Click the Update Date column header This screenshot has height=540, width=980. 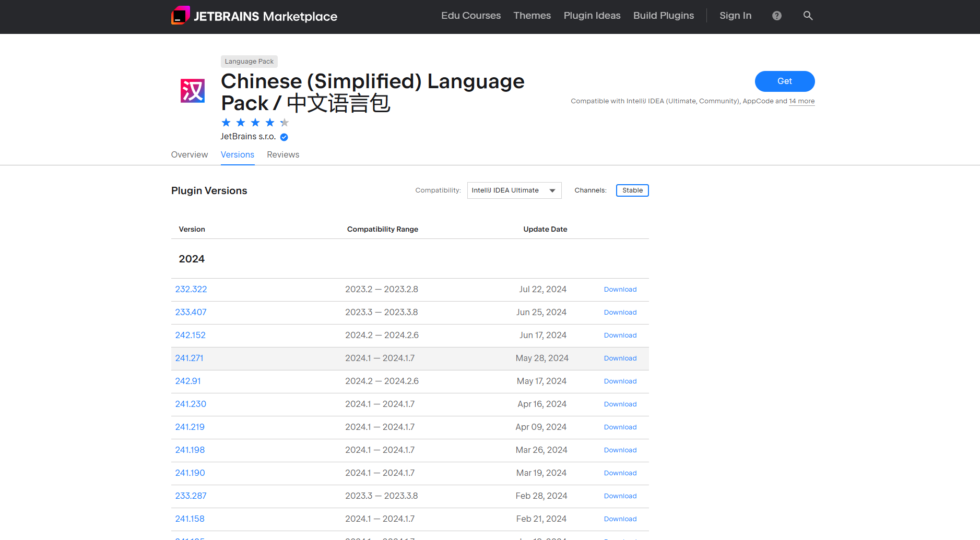545,230
